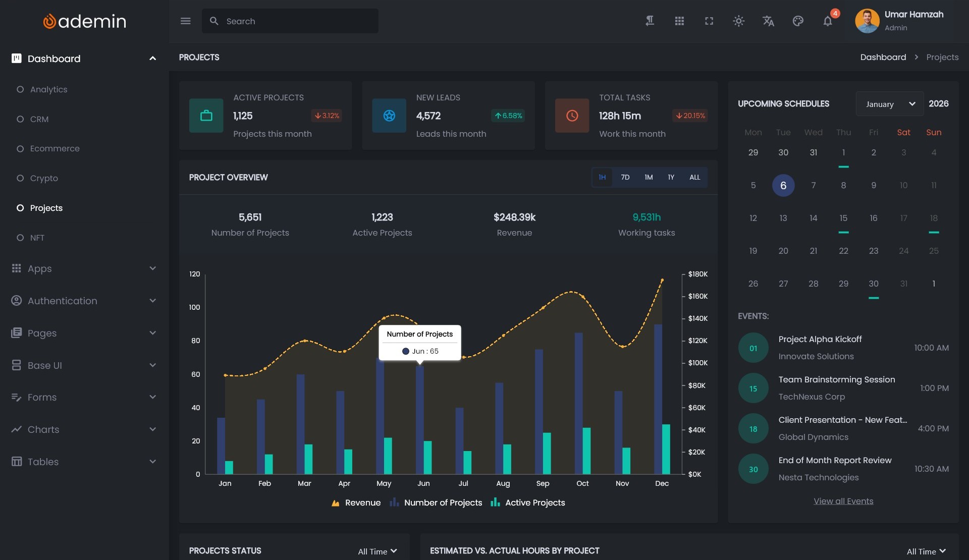Open theme color palette icon
The image size is (969, 560).
pos(798,21)
